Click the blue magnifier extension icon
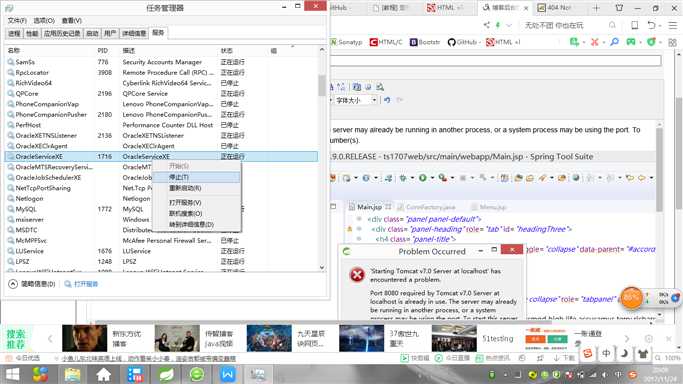The width and height of the screenshot is (683, 384). pos(614,42)
